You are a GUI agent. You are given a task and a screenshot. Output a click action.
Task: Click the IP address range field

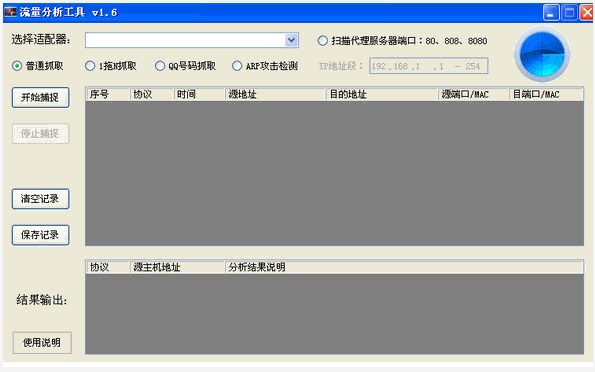[428, 66]
